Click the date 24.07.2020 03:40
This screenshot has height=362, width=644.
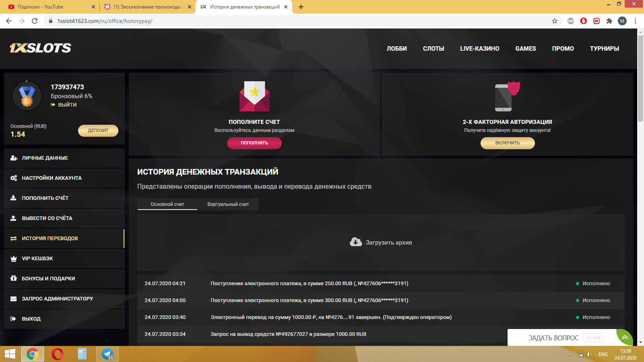click(x=165, y=317)
